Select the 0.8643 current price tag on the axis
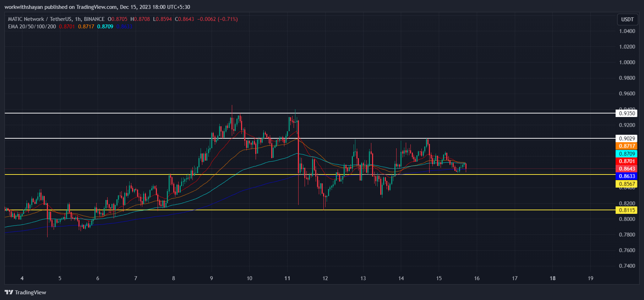This screenshot has height=300, width=644. tap(627, 169)
